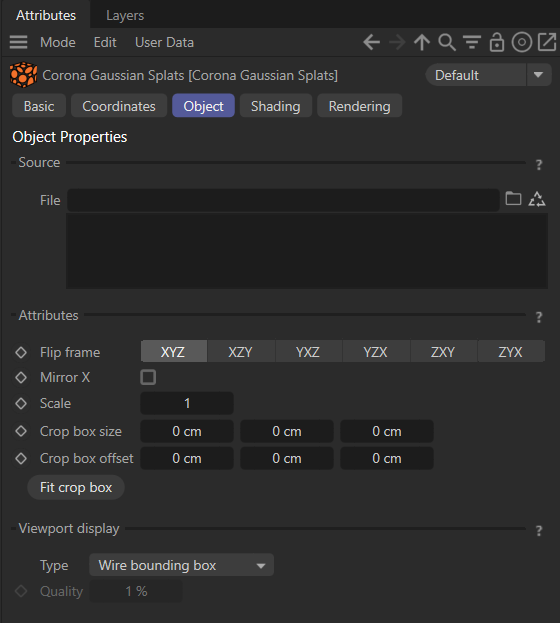Click the Corona Gaussian Splats object icon
Screen dimensions: 560x623
[23, 75]
